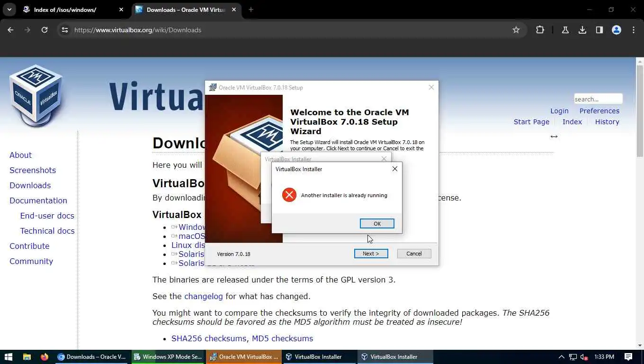
Task: Click the browser forward arrow
Action: pos(27,30)
